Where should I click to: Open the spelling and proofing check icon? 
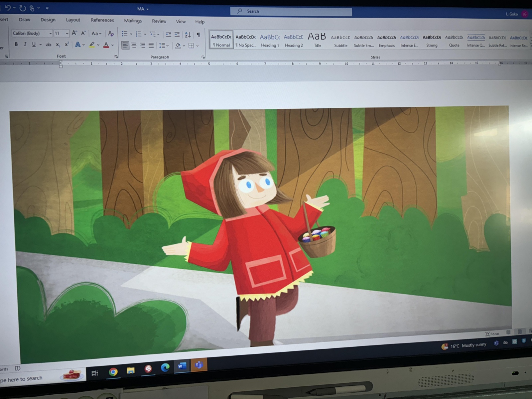[18, 368]
